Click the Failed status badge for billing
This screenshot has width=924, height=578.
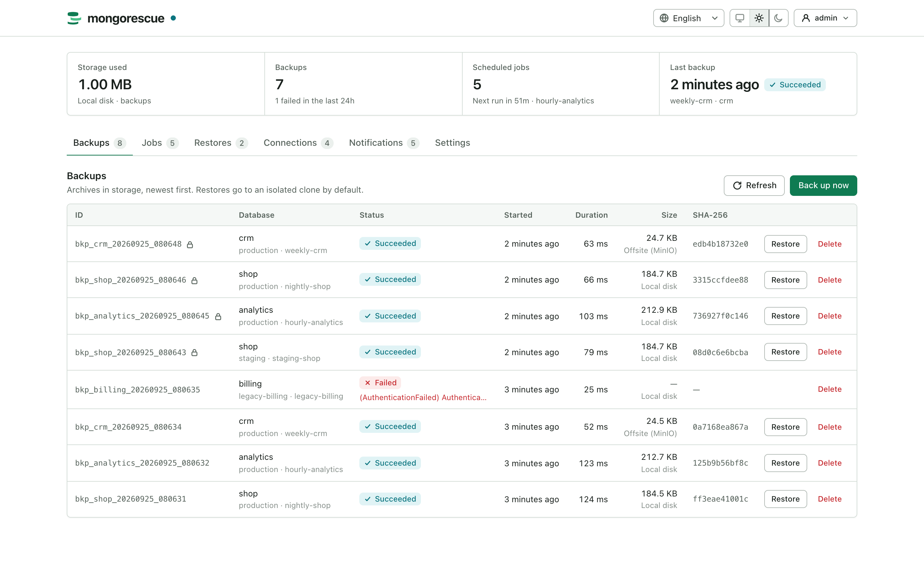[380, 383]
